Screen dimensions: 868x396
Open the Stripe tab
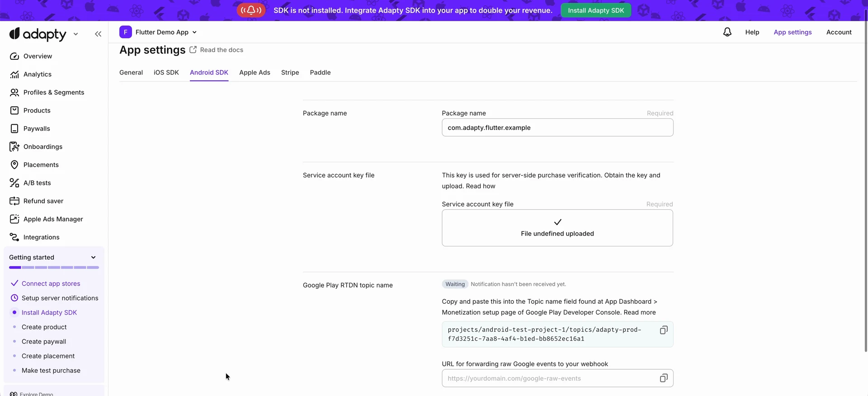(290, 72)
